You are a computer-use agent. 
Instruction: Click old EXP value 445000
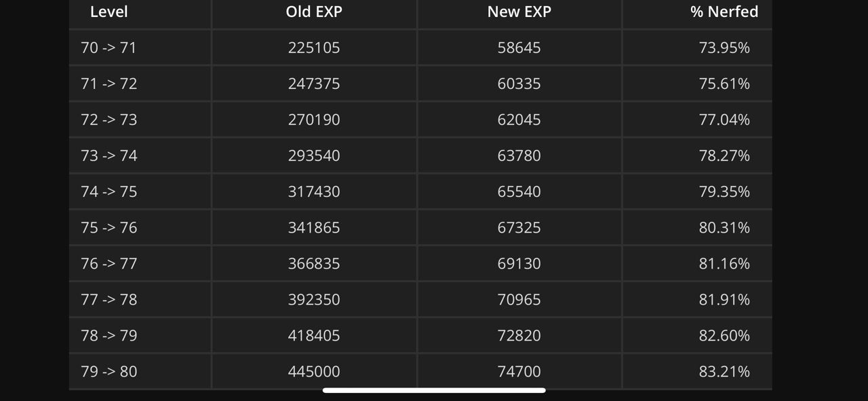tap(314, 371)
